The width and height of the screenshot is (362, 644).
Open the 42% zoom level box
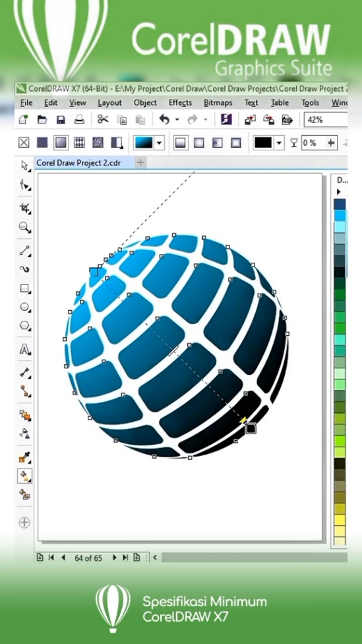click(x=325, y=120)
